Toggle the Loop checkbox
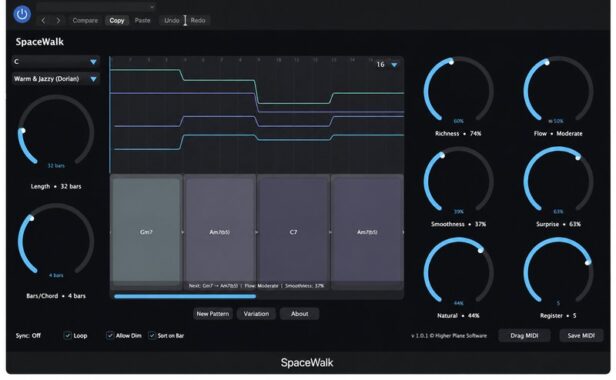This screenshot has width=616, height=380. [67, 336]
